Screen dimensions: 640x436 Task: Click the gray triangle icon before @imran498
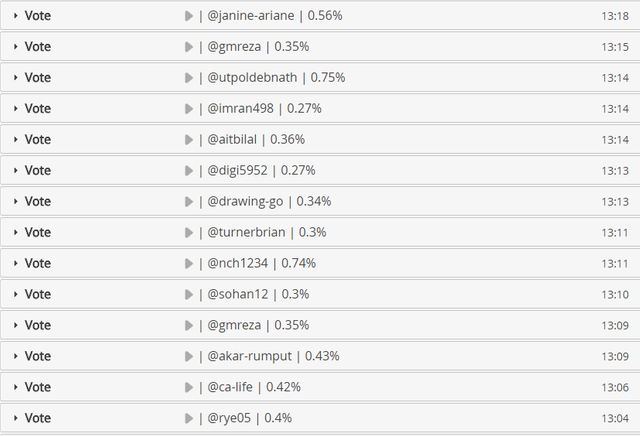(x=188, y=109)
